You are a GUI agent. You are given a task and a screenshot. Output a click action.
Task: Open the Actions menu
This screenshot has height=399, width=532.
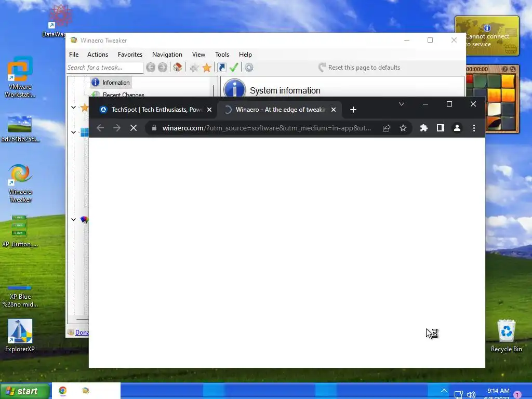coord(97,54)
